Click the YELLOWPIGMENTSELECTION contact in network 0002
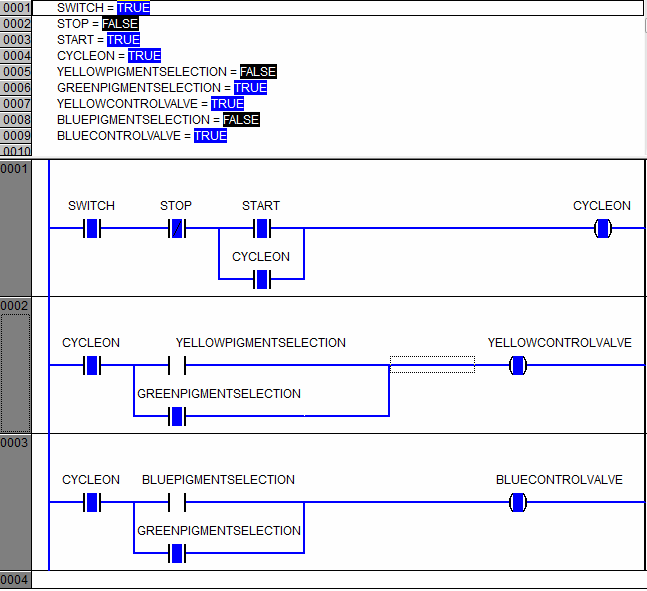 (177, 365)
